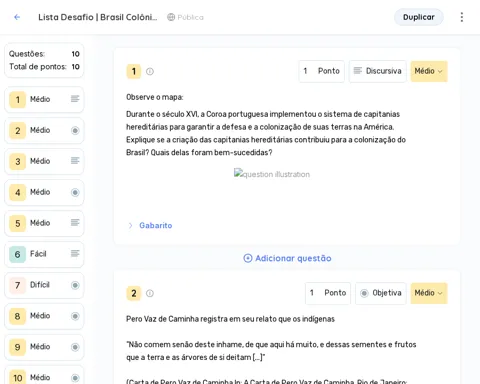Select question 7 Difícil in sidebar
The width and height of the screenshot is (480, 384).
coord(44,285)
